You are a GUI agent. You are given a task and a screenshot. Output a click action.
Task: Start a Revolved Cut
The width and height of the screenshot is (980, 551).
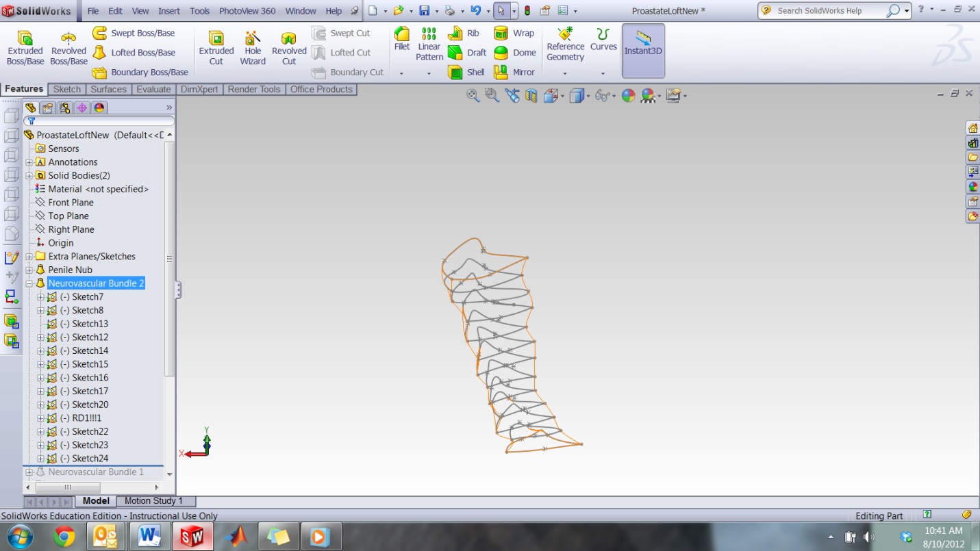tap(289, 47)
